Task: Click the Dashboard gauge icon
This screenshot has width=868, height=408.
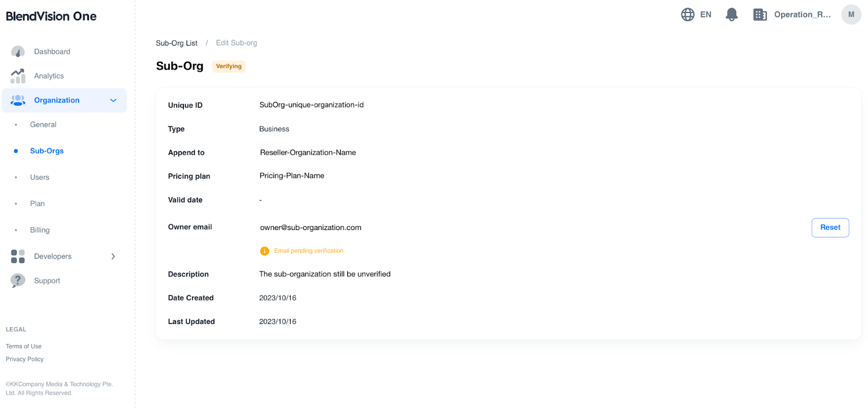Action: [x=18, y=52]
